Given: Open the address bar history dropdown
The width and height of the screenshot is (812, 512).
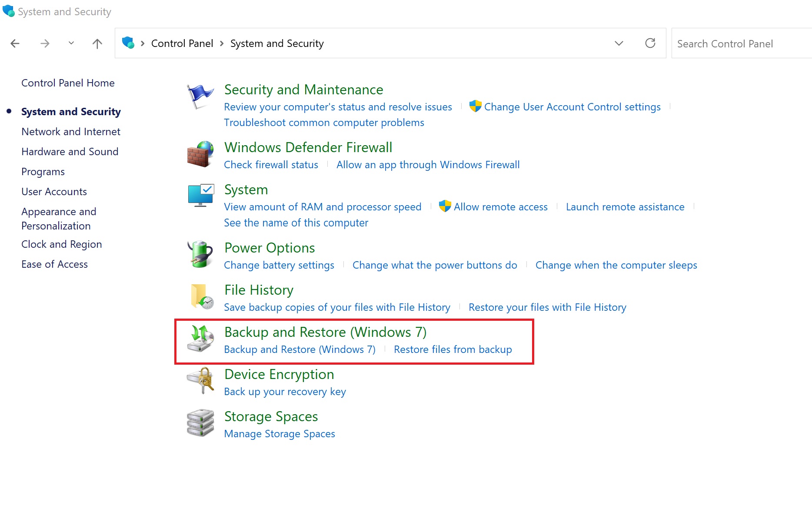Looking at the screenshot, I should point(619,43).
